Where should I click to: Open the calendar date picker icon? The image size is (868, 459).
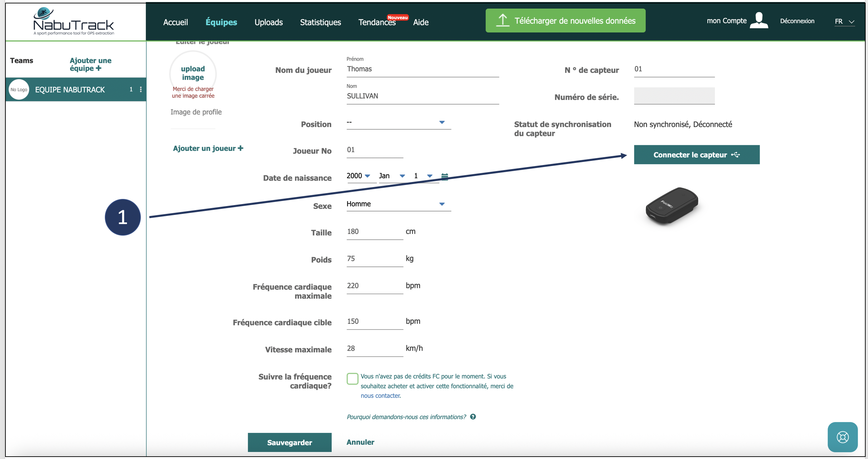445,176
